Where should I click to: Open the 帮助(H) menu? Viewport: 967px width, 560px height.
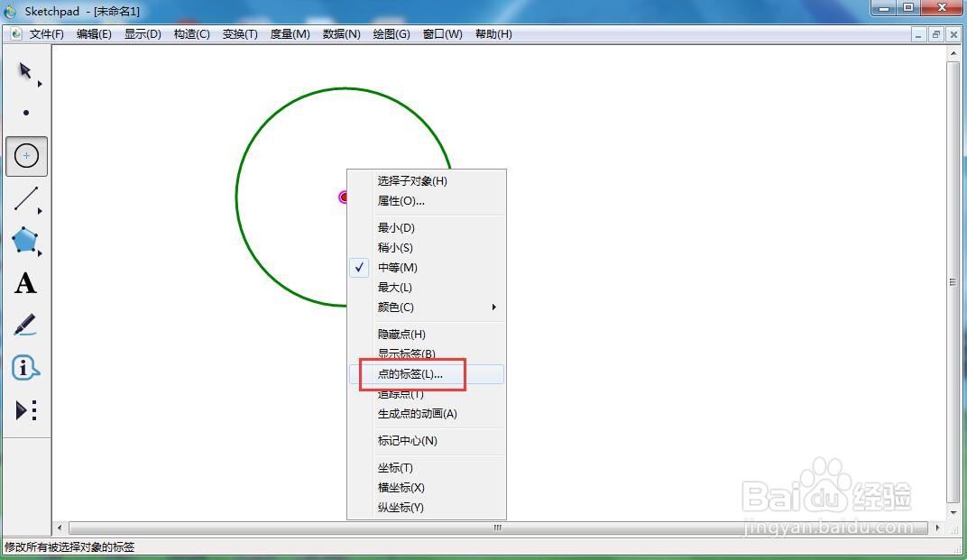493,34
